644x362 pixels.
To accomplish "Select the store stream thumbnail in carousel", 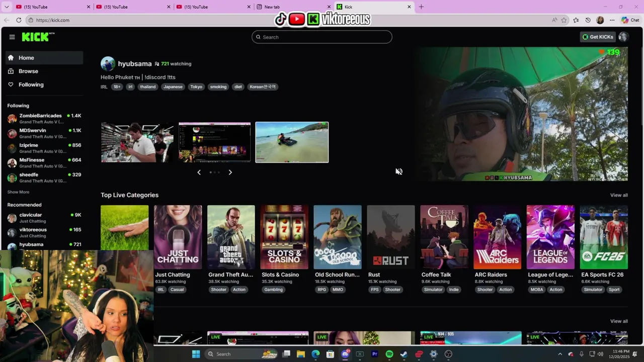I will [x=137, y=142].
